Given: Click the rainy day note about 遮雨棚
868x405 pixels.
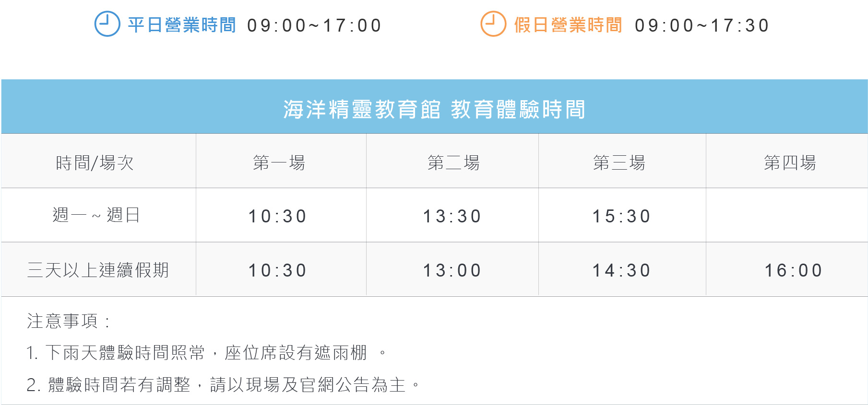Looking at the screenshot, I should click(x=206, y=353).
